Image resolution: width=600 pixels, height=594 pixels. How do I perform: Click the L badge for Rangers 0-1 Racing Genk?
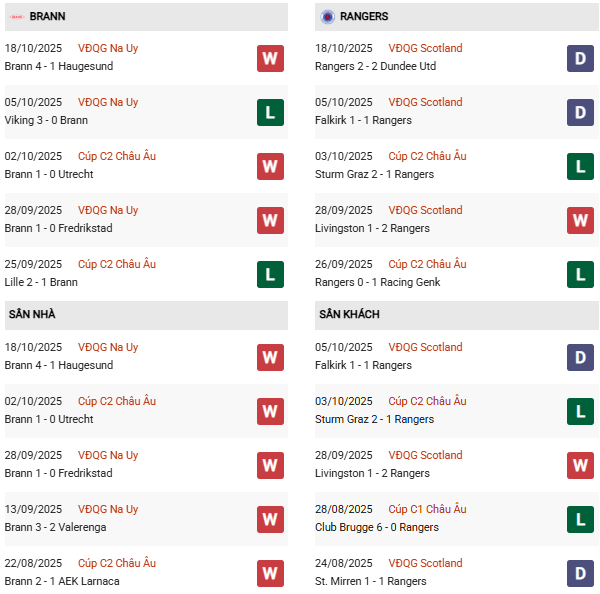click(x=580, y=274)
